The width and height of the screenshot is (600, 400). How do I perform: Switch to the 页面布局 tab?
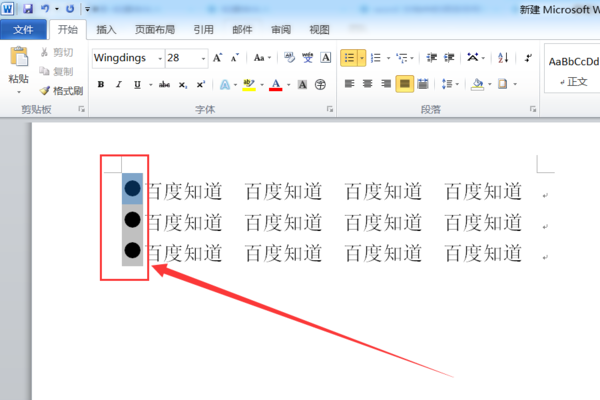155,30
